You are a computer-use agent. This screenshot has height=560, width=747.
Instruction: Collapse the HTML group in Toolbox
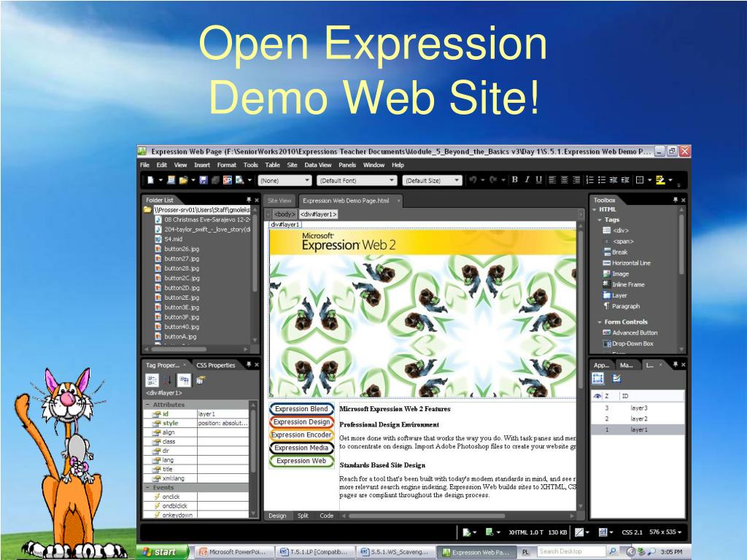click(595, 209)
